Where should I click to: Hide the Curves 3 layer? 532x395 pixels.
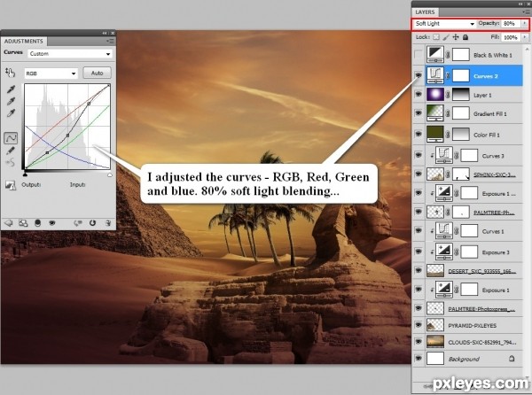419,155
